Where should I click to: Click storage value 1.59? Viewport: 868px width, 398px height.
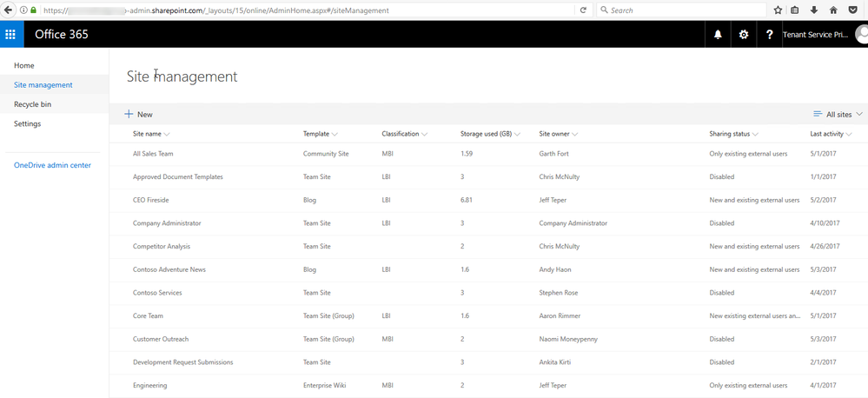click(x=466, y=153)
